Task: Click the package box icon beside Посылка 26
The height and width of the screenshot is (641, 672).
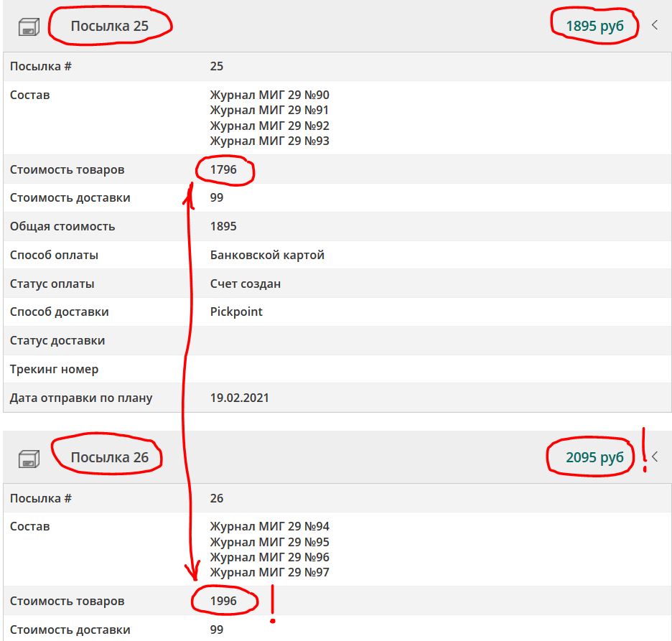Action: 27,459
